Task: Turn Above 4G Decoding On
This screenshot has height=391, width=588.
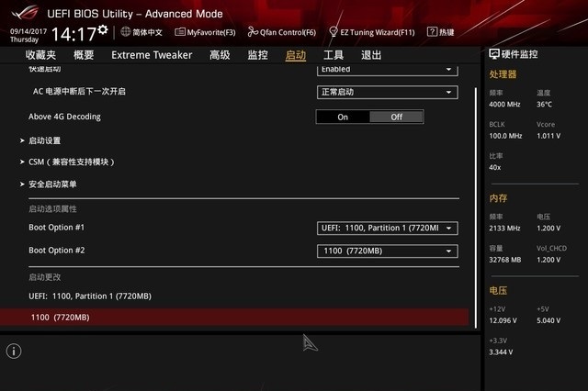Action: tap(343, 117)
